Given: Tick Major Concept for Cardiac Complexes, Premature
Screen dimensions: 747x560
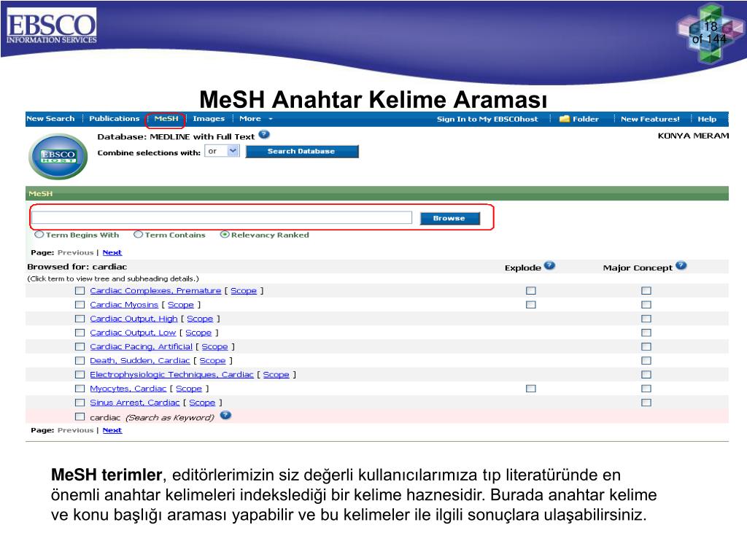Looking at the screenshot, I should point(646,290).
